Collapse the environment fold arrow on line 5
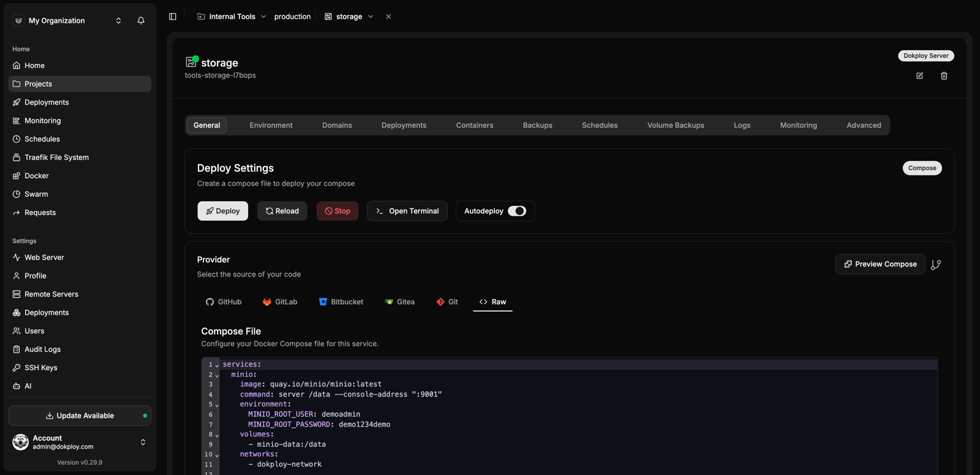Screen dimensions: 980x475 217,405
